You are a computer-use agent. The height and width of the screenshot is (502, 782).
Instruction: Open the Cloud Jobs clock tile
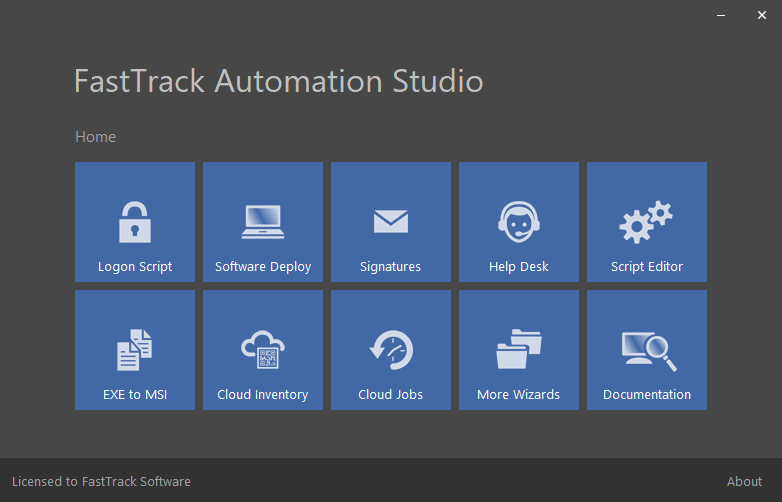pos(391,350)
